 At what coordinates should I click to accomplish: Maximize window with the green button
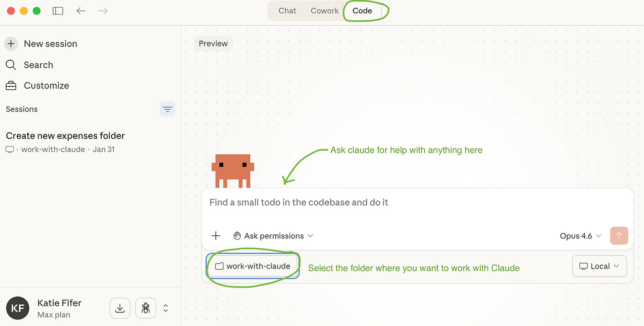pyautogui.click(x=37, y=11)
